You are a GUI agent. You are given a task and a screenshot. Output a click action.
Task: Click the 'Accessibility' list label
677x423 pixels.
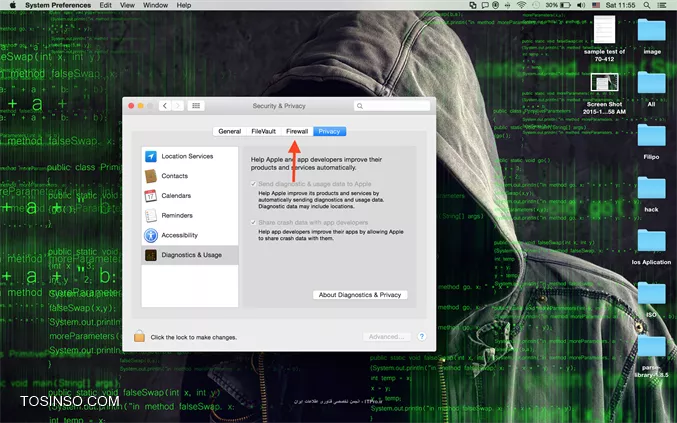(x=179, y=235)
